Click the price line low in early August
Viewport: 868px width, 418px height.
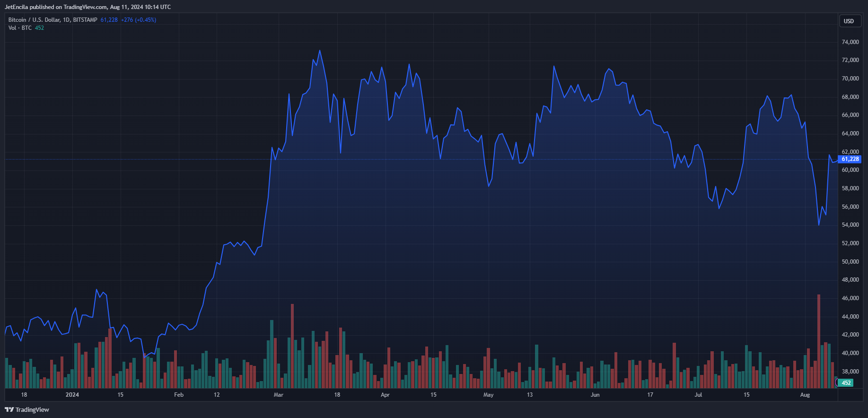click(x=819, y=225)
